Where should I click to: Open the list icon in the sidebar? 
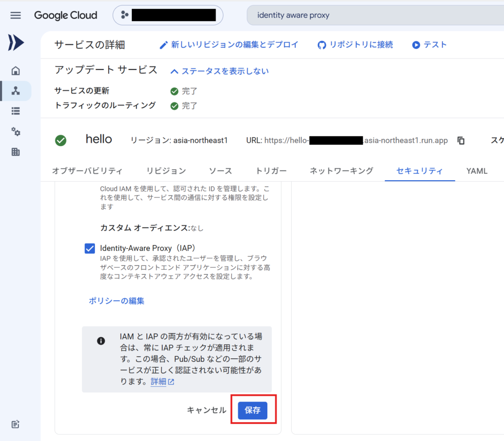(x=15, y=111)
